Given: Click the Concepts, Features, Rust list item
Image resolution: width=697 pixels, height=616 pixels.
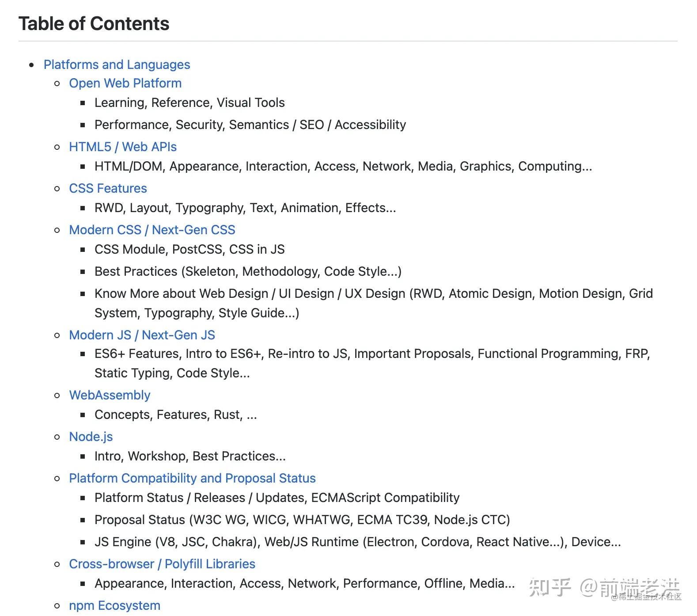Looking at the screenshot, I should [175, 414].
